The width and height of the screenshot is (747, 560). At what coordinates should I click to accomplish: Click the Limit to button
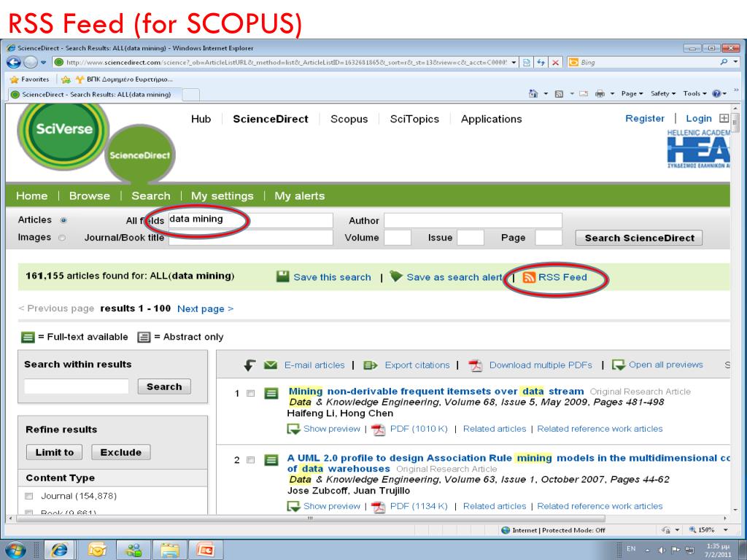(54, 452)
